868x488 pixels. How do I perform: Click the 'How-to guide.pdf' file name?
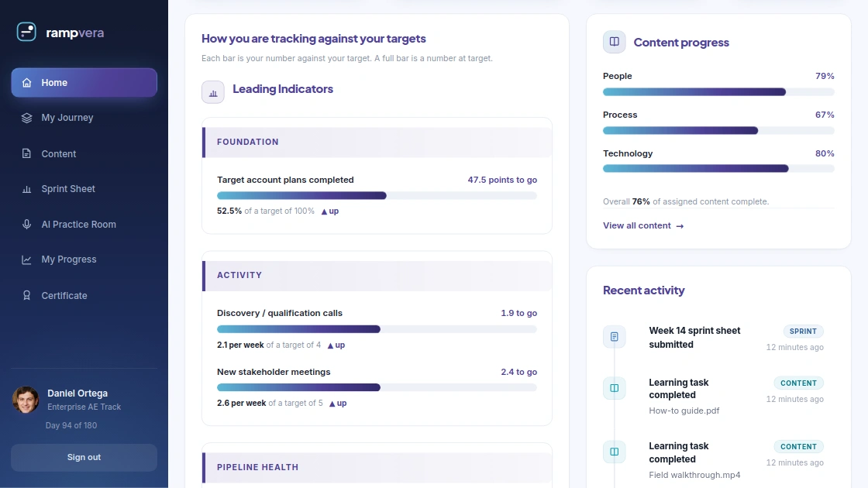click(684, 411)
